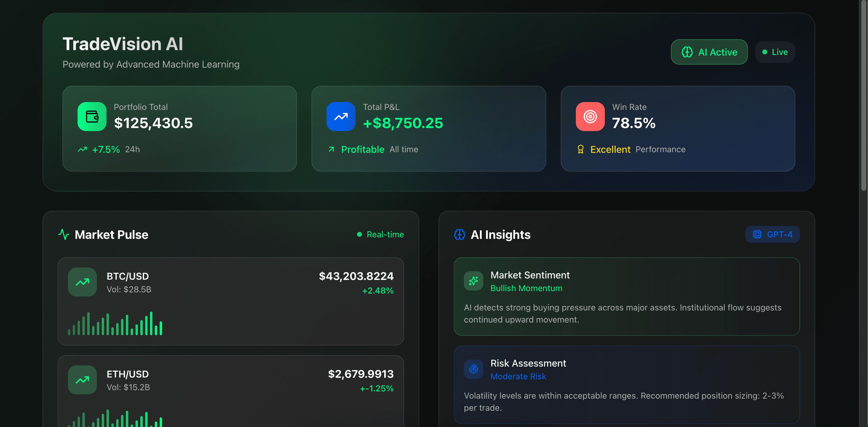Toggle the Live status indicator
868x427 pixels.
(x=775, y=52)
